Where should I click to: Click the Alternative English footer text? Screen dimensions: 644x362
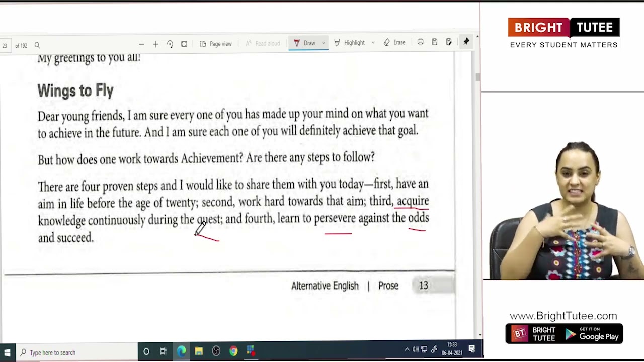point(325,286)
